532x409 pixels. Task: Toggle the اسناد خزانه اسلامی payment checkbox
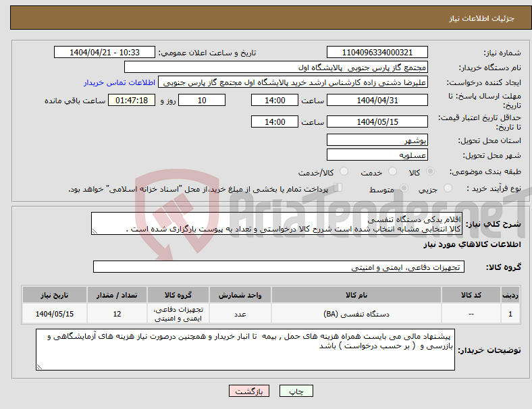pos(338,188)
